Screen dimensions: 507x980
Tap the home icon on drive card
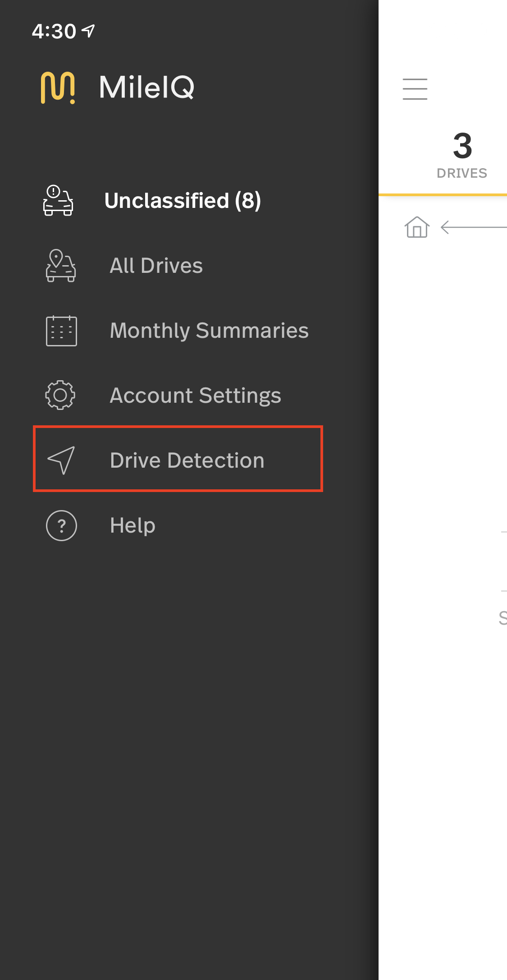click(417, 227)
